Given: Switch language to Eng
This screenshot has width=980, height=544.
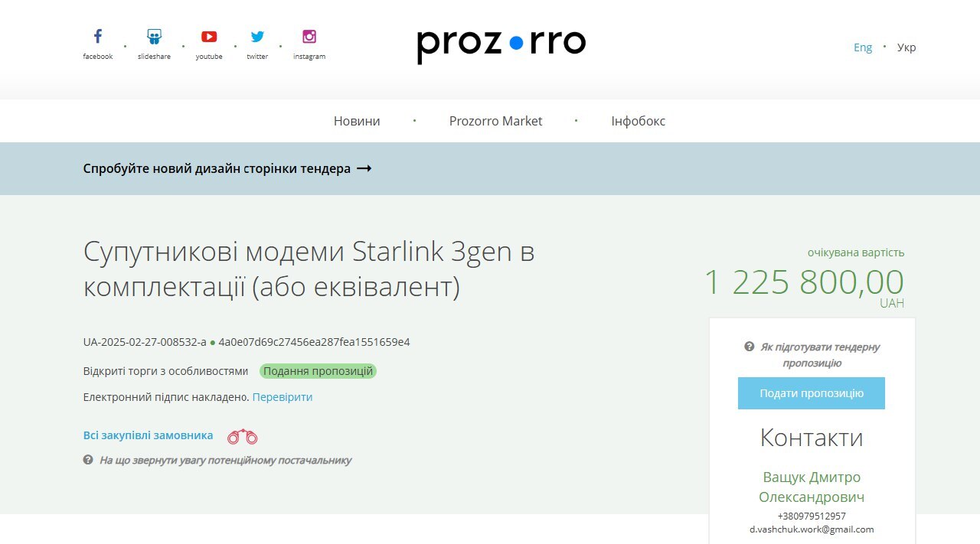Looking at the screenshot, I should pos(863,47).
